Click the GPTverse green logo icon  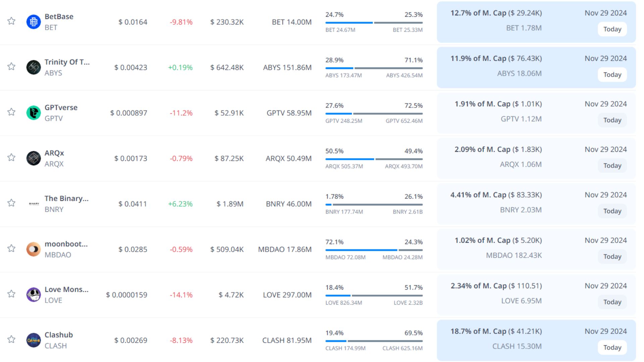[x=34, y=113]
